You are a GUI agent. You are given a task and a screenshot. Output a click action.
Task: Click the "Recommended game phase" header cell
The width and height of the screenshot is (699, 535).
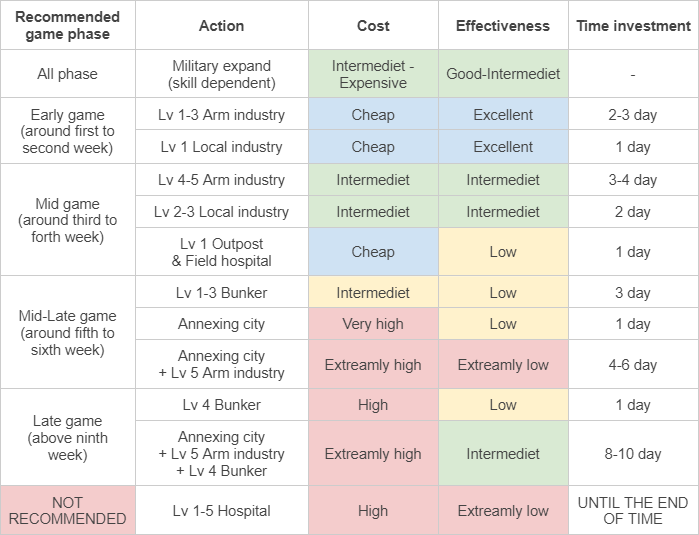[x=68, y=26]
